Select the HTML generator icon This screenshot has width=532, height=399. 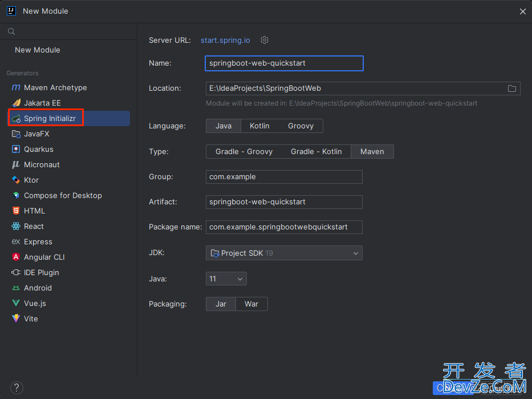16,211
